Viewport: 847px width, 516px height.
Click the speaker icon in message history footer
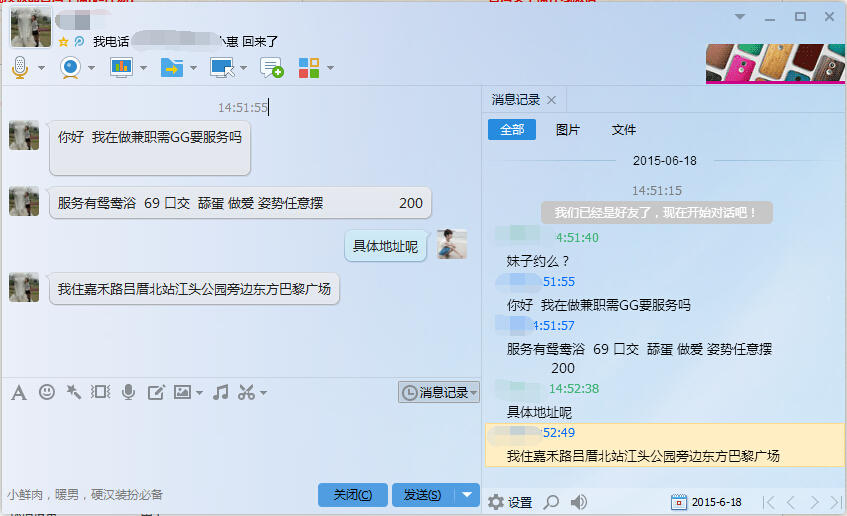578,502
